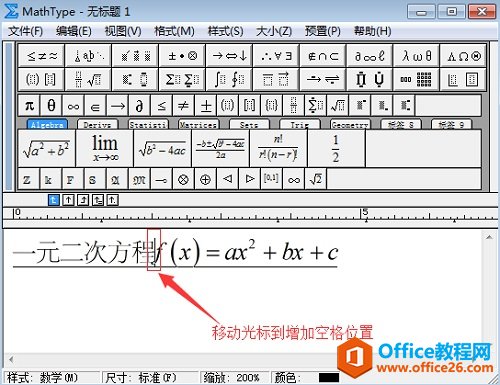Insert the plus-minus symbol in small bar
Screen dimensions: 500x385
206,106
